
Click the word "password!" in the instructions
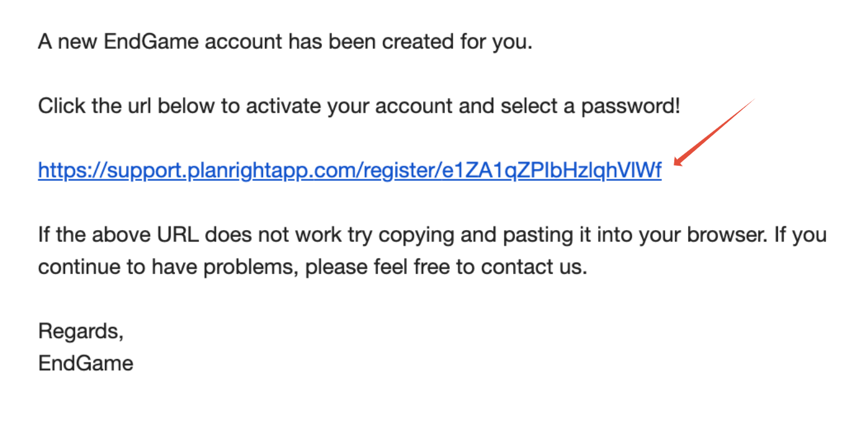631,106
